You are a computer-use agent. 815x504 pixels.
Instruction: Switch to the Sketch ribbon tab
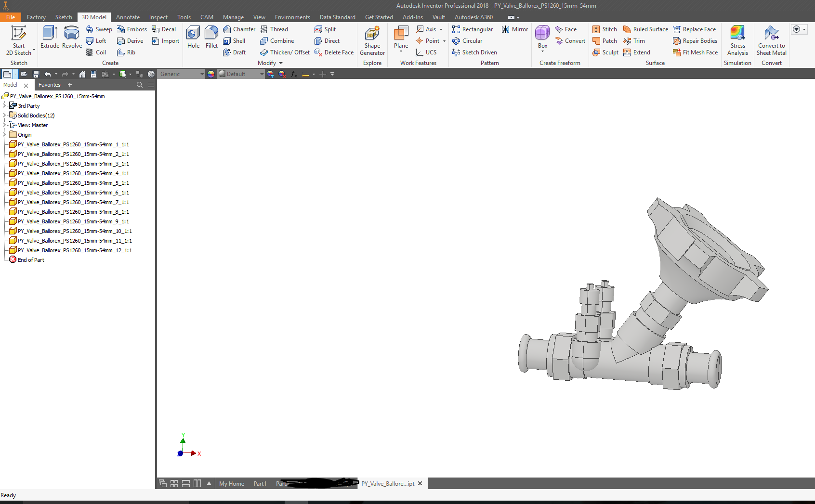(x=64, y=17)
